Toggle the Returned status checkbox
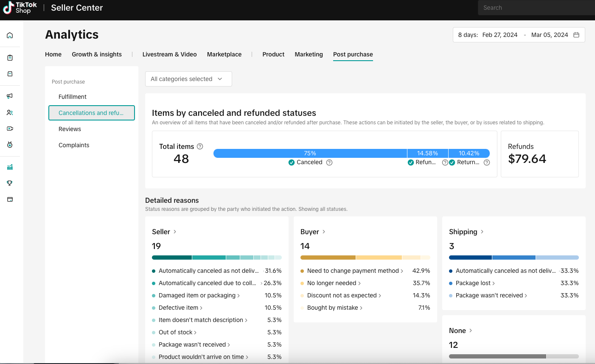This screenshot has width=595, height=364. [x=452, y=162]
